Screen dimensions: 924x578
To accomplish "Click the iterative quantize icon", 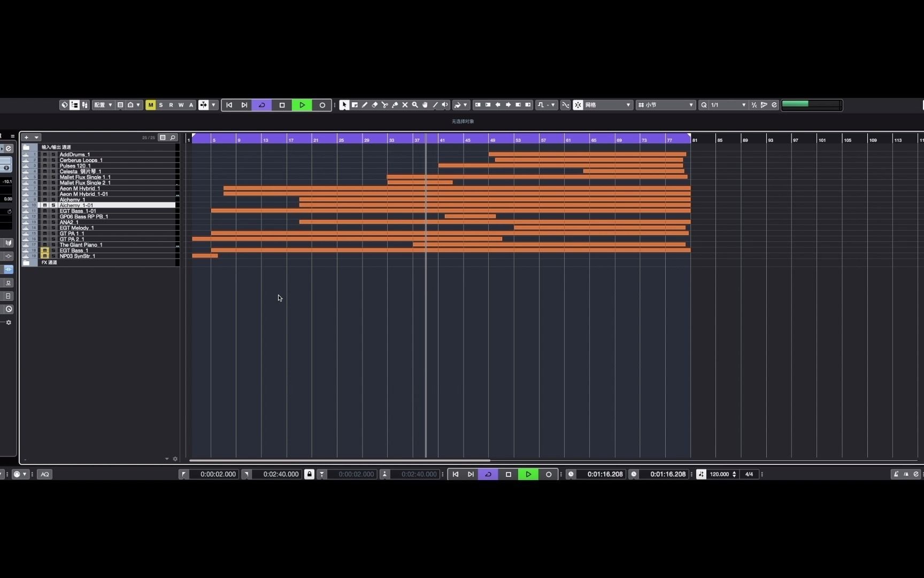I will pos(754,105).
